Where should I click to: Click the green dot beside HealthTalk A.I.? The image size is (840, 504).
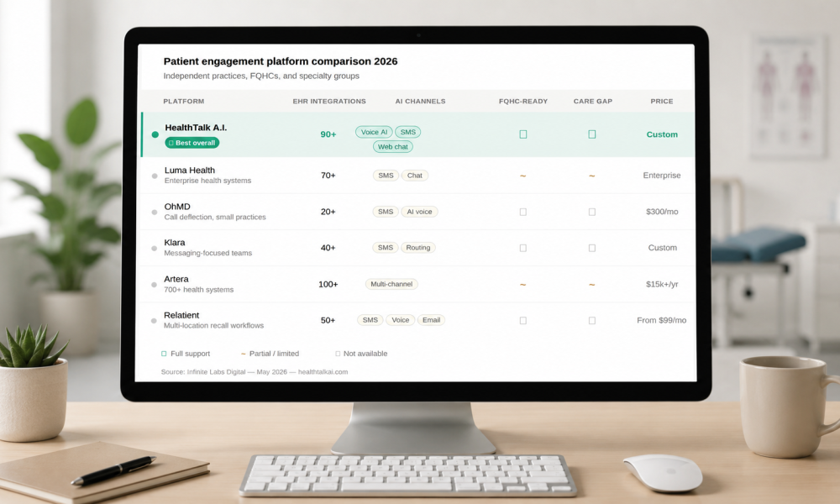[155, 134]
